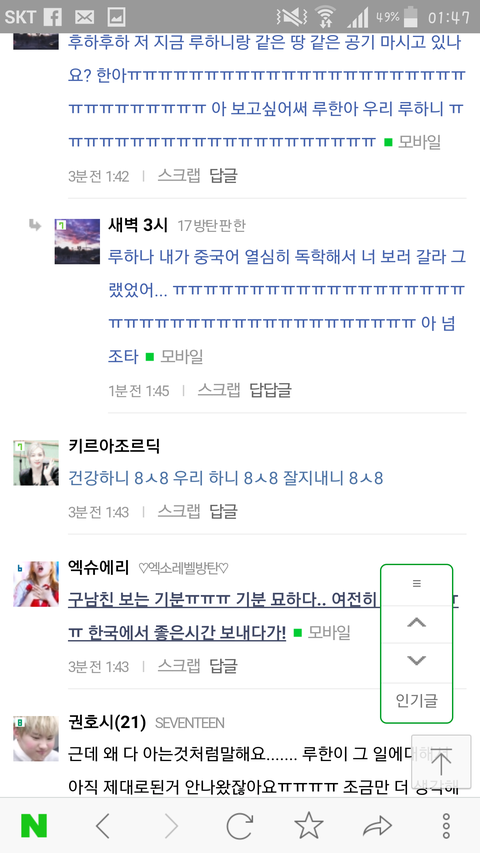Image resolution: width=480 pixels, height=853 pixels.
Task: Share the page using the share arrow
Action: (377, 826)
